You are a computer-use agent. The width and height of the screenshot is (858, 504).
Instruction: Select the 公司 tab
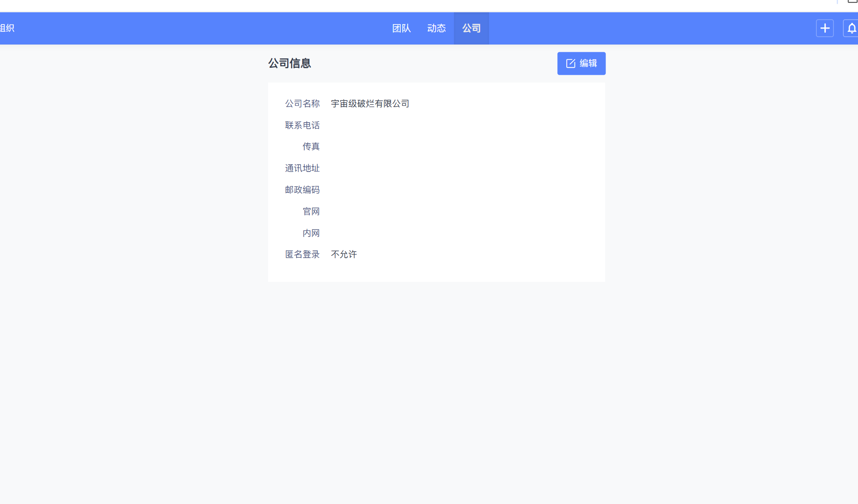[471, 28]
